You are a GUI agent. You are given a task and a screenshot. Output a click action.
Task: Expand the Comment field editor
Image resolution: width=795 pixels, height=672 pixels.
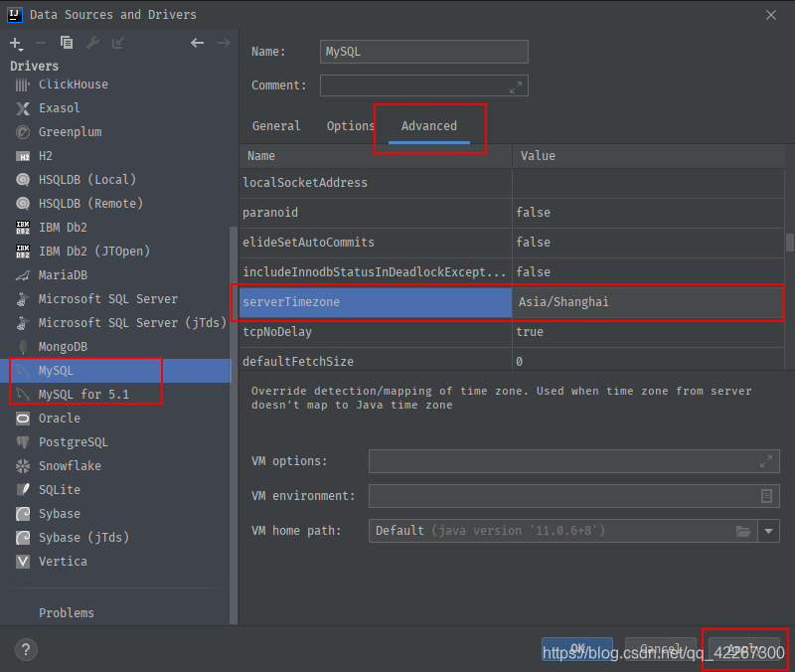tap(516, 87)
